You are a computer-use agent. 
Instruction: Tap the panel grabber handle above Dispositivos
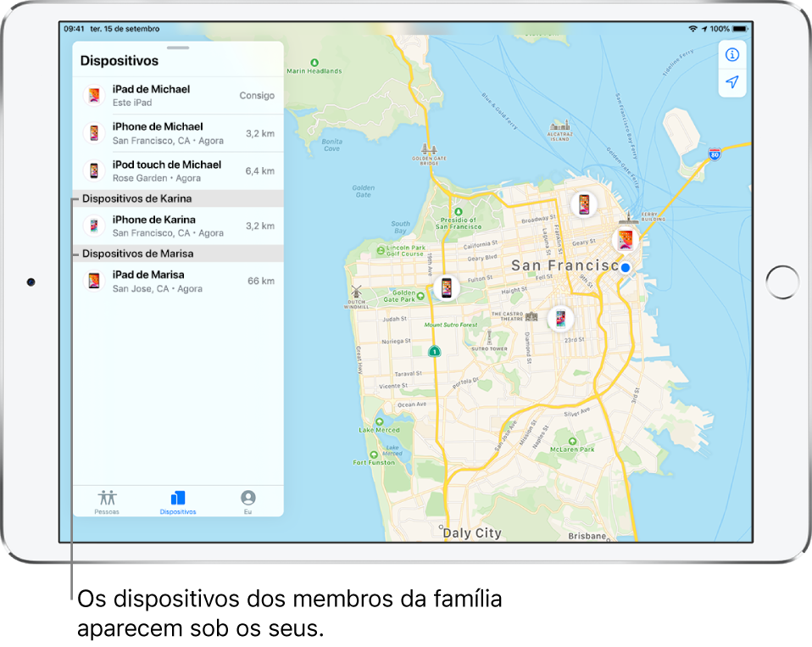click(178, 47)
